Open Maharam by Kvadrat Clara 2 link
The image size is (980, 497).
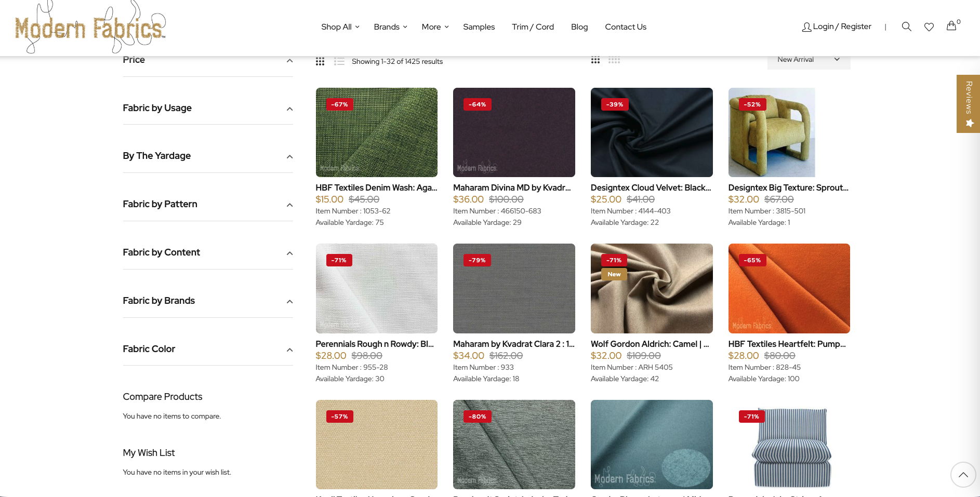click(514, 344)
